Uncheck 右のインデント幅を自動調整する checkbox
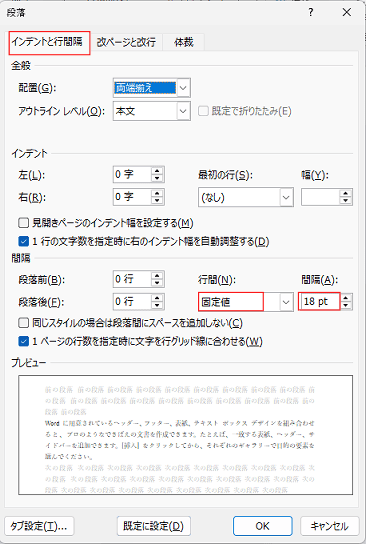The width and height of the screenshot is (366, 544). coord(23,241)
